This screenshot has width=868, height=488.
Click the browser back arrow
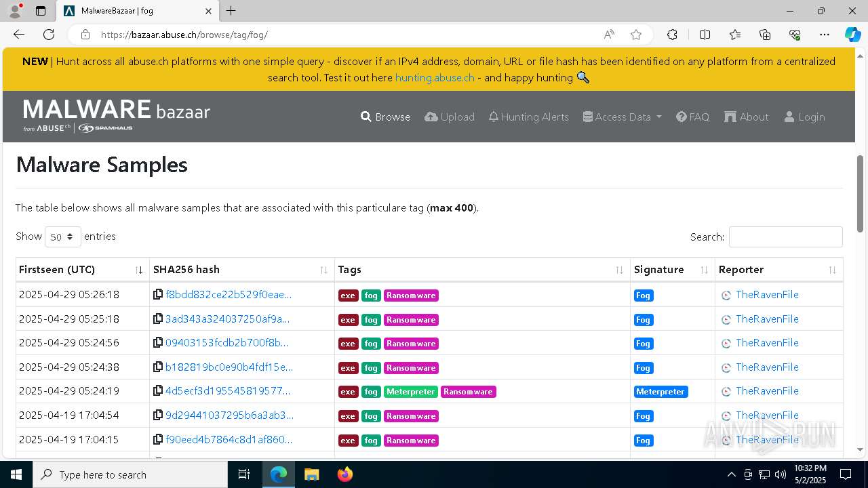click(19, 35)
